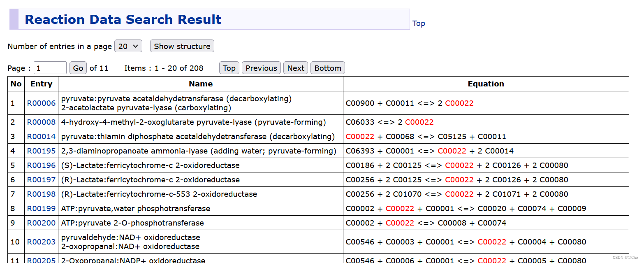
Task: Open reaction entry R00195
Action: tap(41, 151)
